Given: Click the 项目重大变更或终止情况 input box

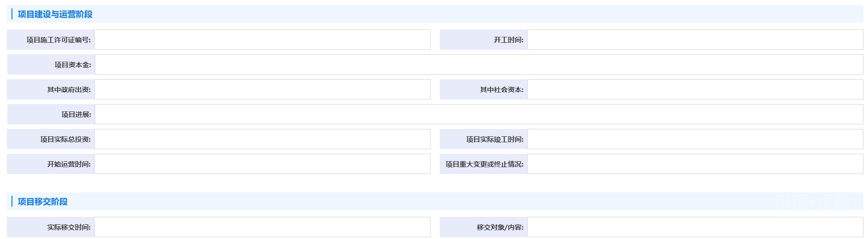Looking at the screenshot, I should coord(695,164).
